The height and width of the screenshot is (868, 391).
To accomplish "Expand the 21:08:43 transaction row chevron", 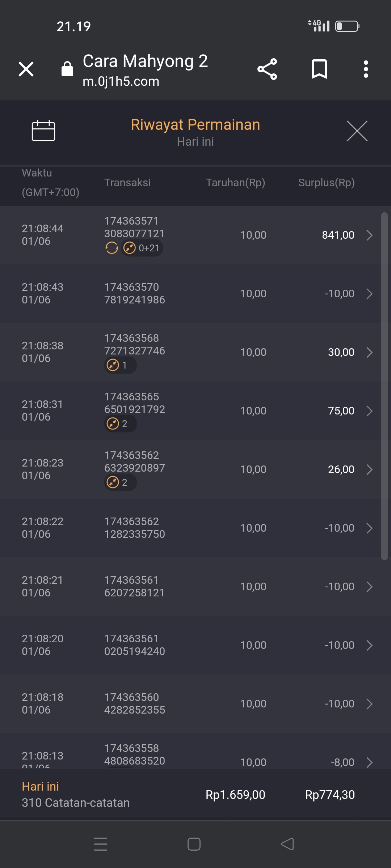I will pos(369,294).
